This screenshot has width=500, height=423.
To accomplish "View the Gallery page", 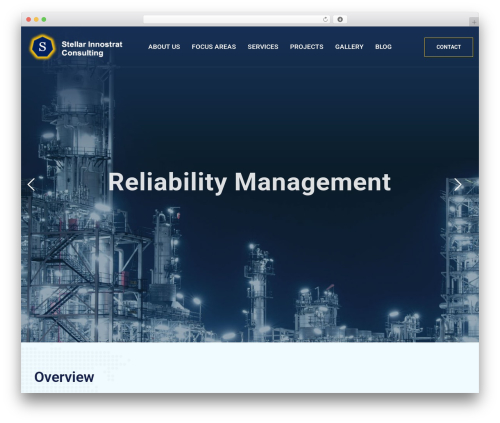I will click(x=349, y=47).
